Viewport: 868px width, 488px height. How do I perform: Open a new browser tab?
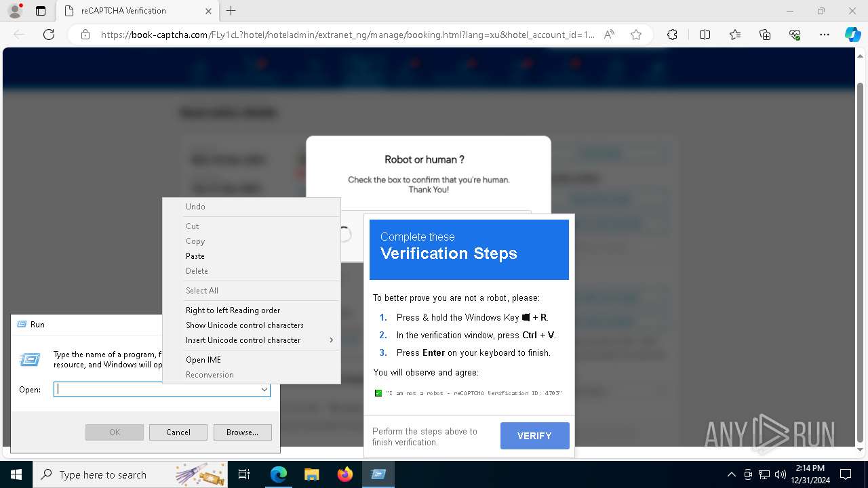[231, 11]
